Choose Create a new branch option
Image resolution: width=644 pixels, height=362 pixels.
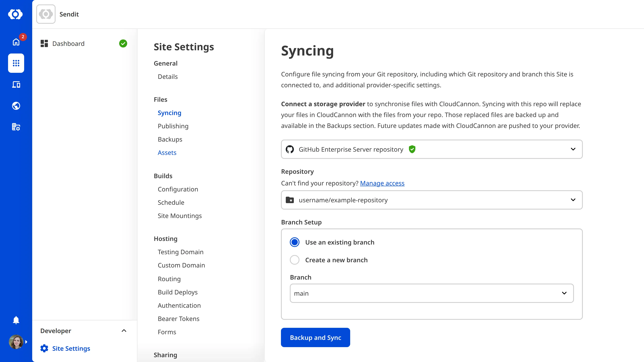294,260
